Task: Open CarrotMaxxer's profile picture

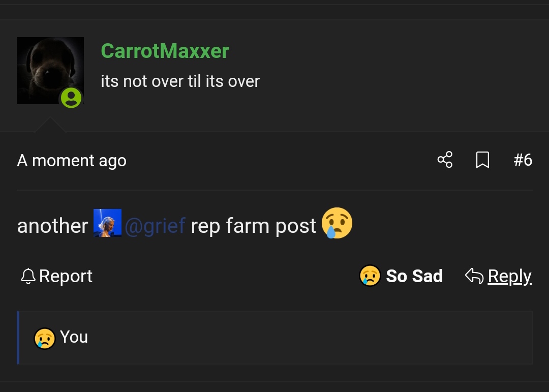Action: (50, 70)
